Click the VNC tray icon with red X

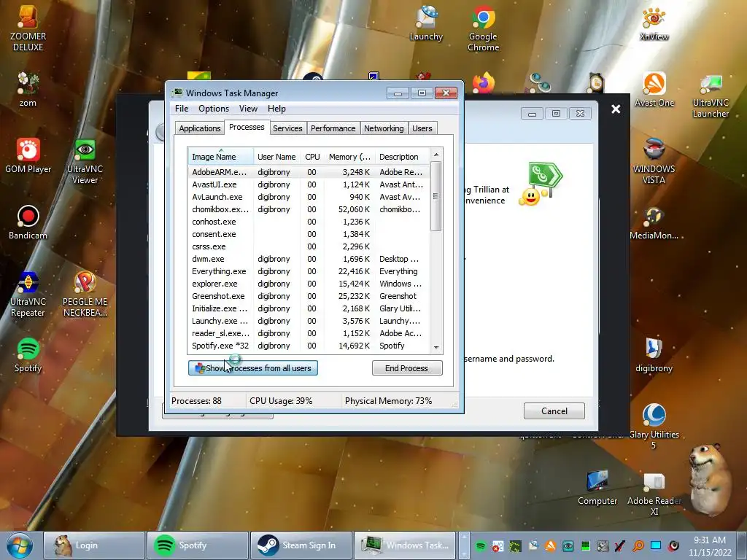tap(498, 545)
